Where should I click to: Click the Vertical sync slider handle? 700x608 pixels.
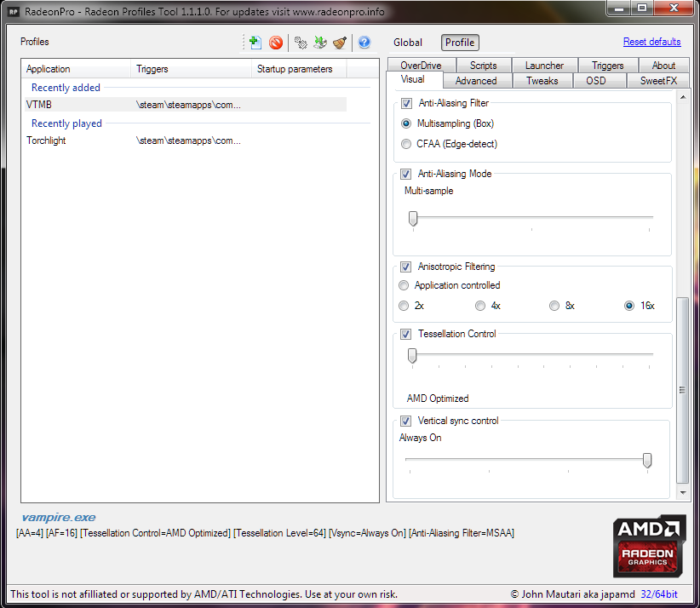pos(647,460)
